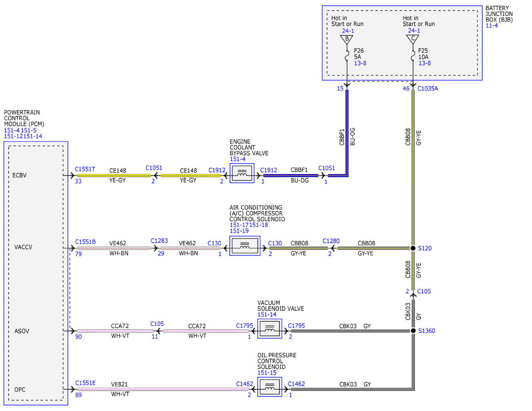Open the 151-5 link under Powertrain Control Module
Viewport: 532px width, 411px height.
tap(29, 130)
